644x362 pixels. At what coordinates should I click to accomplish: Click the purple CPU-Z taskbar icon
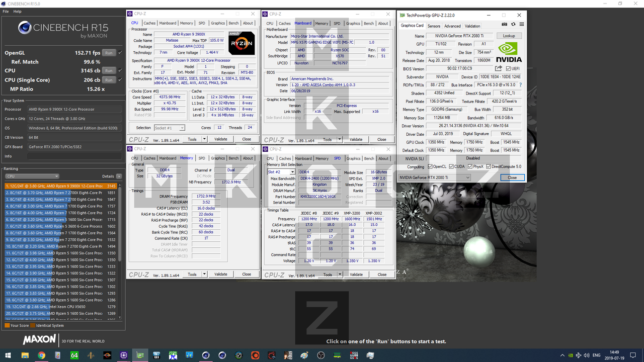pos(123,355)
